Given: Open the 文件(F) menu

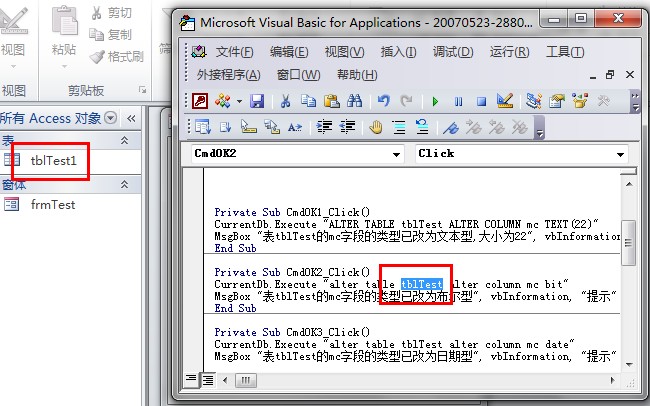Looking at the screenshot, I should click(234, 52).
